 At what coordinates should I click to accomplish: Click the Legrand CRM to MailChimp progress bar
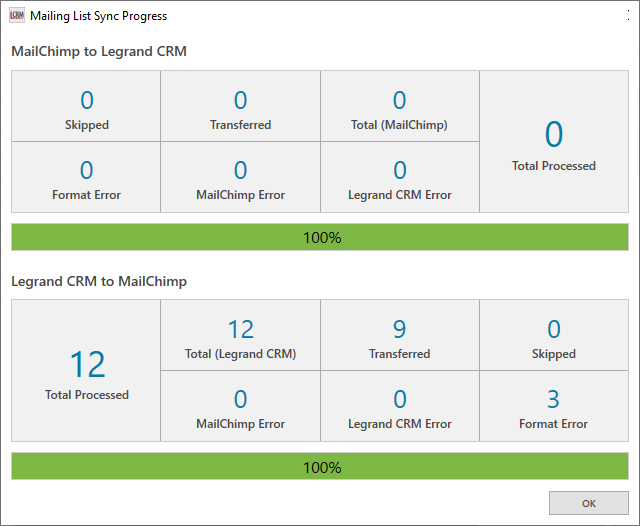coord(320,467)
